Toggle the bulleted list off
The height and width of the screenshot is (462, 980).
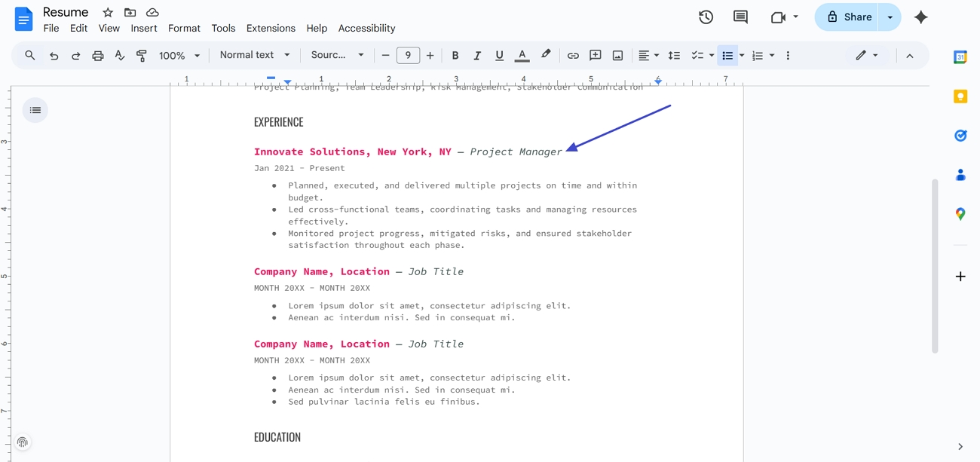[x=726, y=55]
